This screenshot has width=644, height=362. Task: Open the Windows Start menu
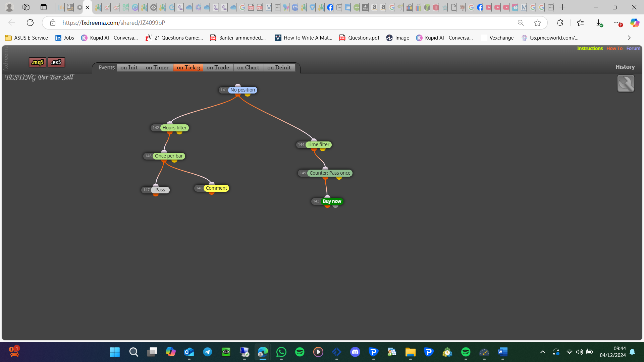115,352
